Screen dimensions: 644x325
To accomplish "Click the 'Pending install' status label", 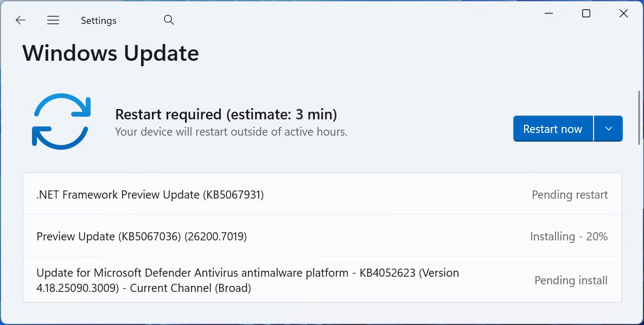I will (571, 280).
